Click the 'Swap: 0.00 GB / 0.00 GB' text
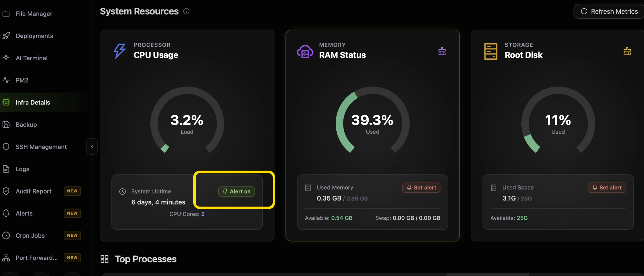Image resolution: width=644 pixels, height=276 pixels. (408, 218)
